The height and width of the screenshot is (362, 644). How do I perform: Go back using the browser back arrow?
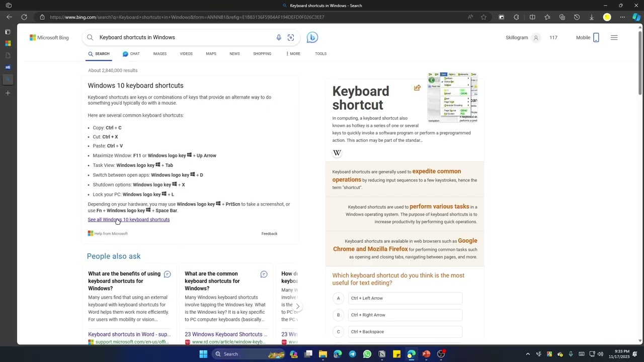(x=9, y=17)
